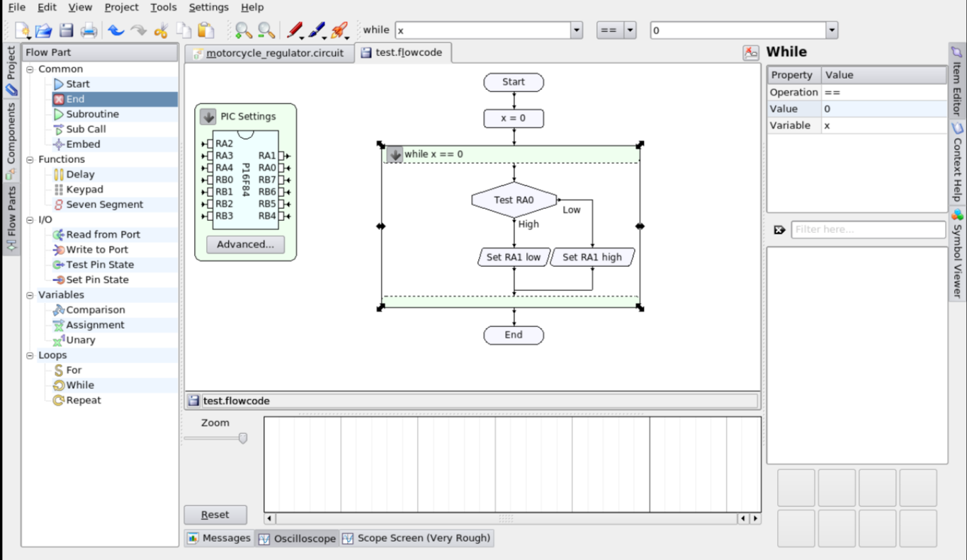Select the blue pen tool
The width and height of the screenshot is (967, 560).
click(x=317, y=30)
